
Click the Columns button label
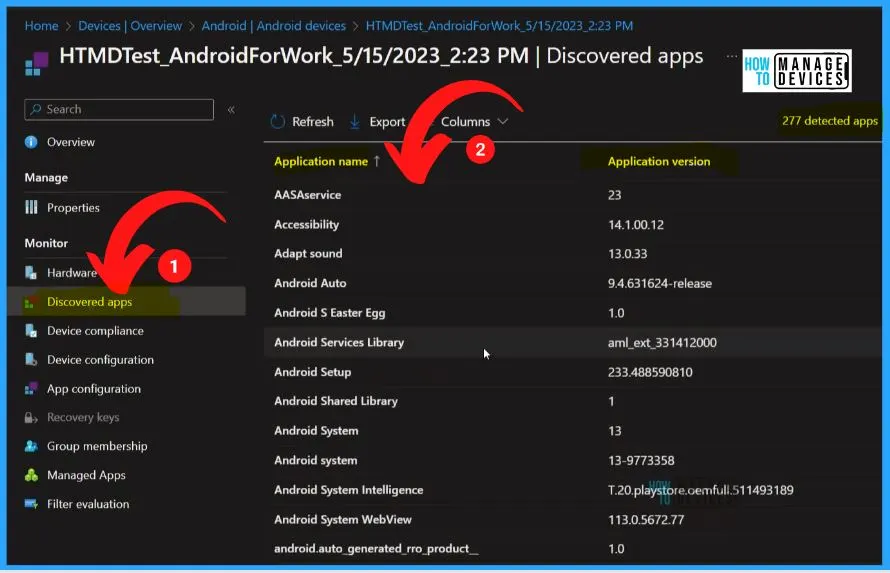(465, 121)
